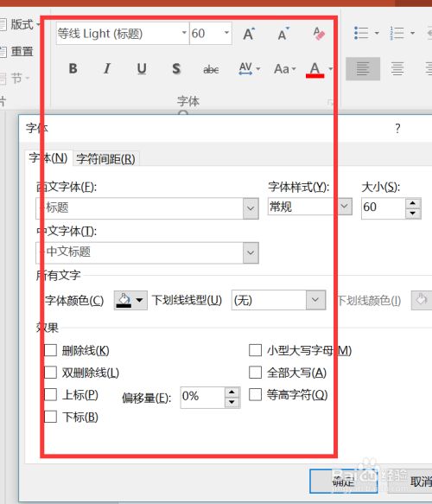Screen dimensions: 432x504
Task: Decrease 偏移量 offset with down arrow
Action: pos(232,403)
